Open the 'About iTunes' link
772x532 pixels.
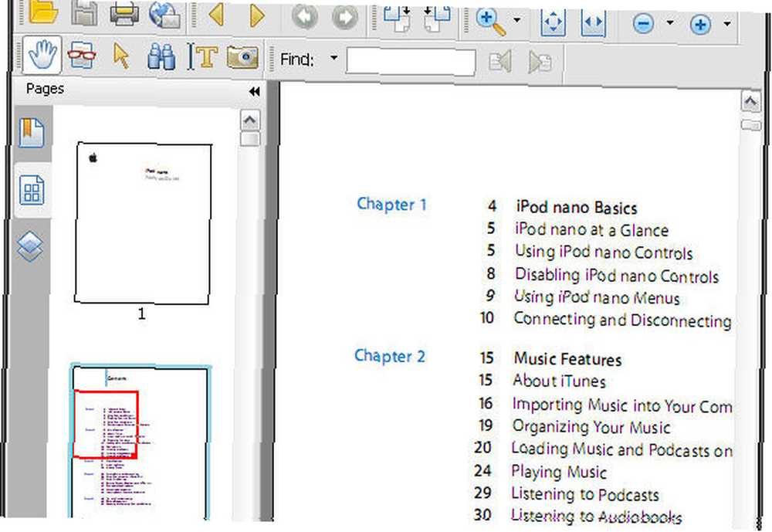click(559, 381)
